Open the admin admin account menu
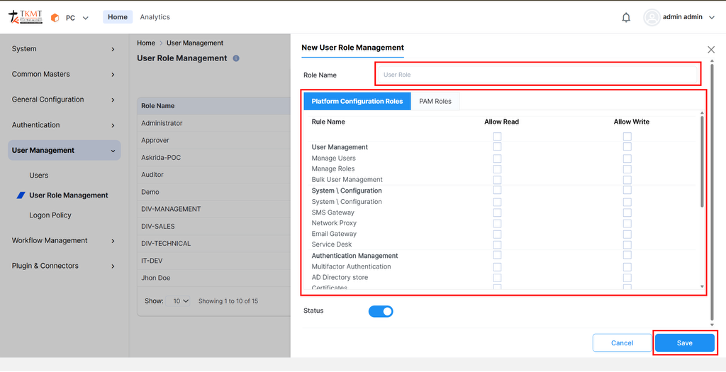The image size is (726, 372). pos(688,17)
